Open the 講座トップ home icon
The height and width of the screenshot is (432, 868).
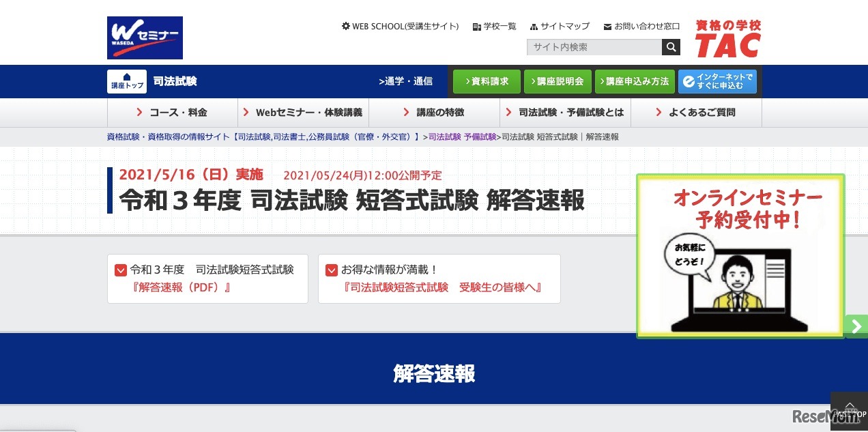click(127, 81)
